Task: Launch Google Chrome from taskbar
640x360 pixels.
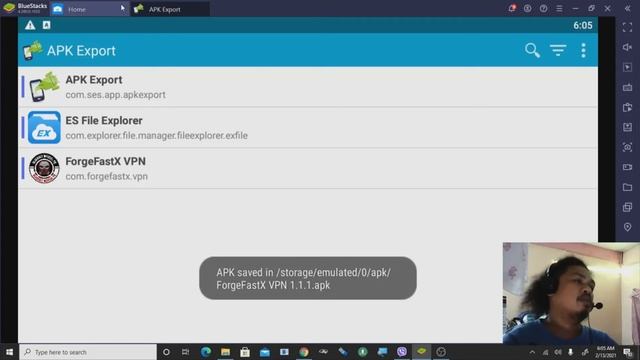Action: (304, 352)
